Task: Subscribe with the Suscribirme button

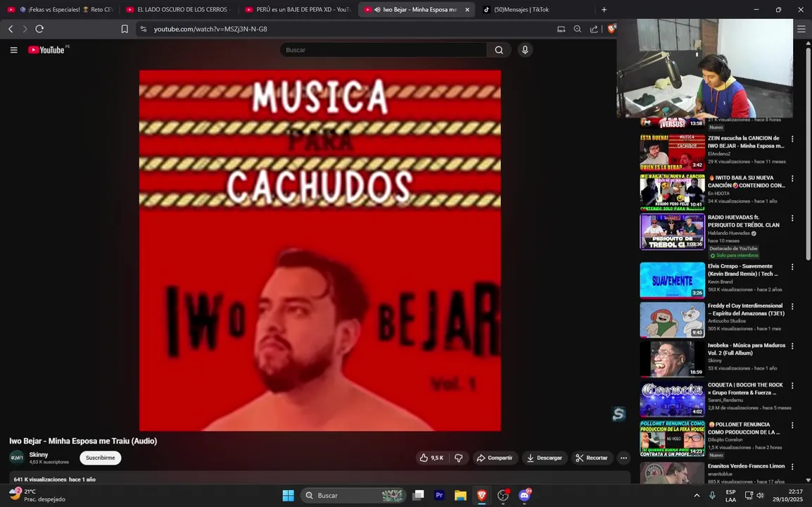Action: 101,458
